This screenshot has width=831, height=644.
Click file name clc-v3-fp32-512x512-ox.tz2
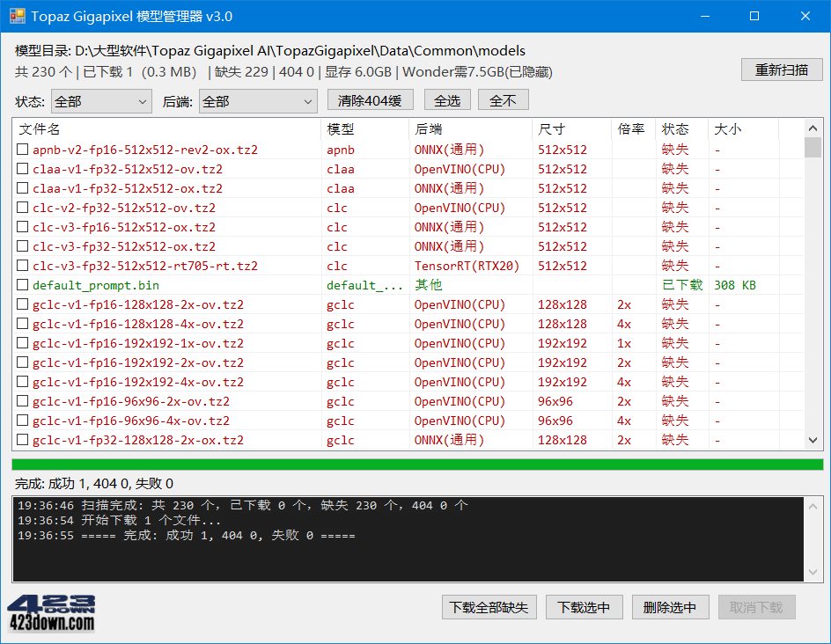124,246
